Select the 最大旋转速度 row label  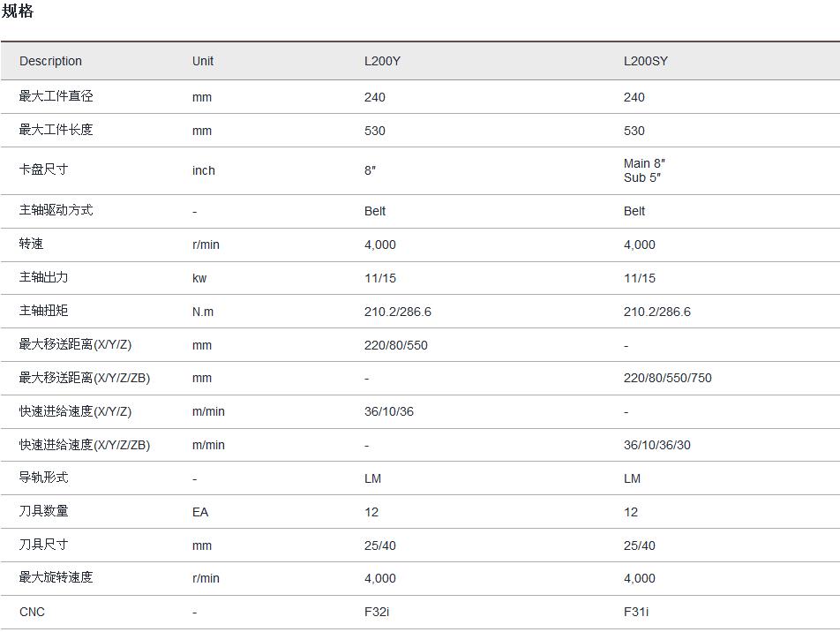pyautogui.click(x=56, y=577)
